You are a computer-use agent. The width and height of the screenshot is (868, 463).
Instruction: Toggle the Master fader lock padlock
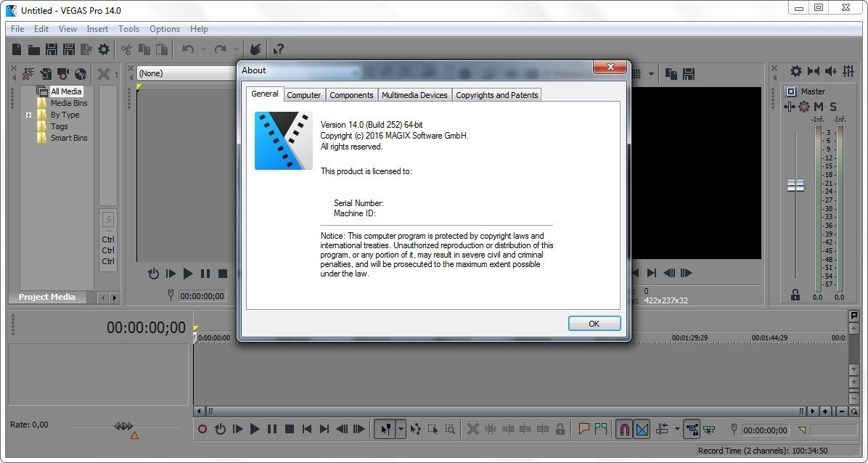pyautogui.click(x=795, y=295)
